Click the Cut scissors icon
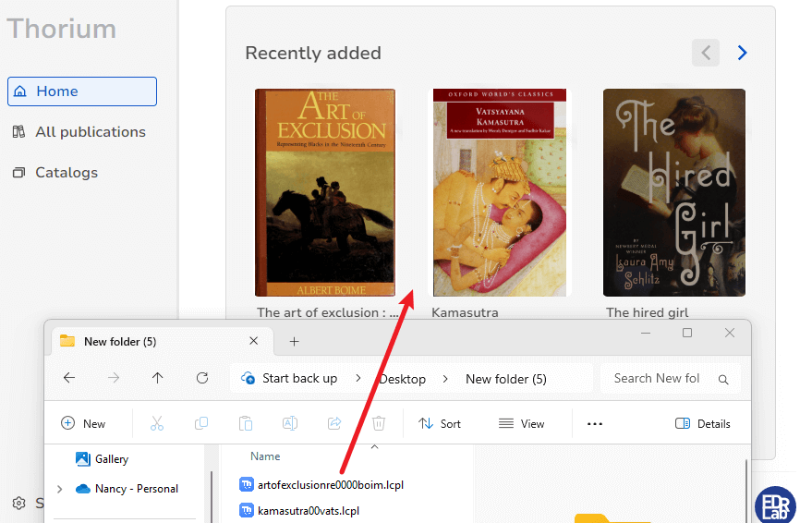Screen dimensions: 812x523 (x=157, y=423)
